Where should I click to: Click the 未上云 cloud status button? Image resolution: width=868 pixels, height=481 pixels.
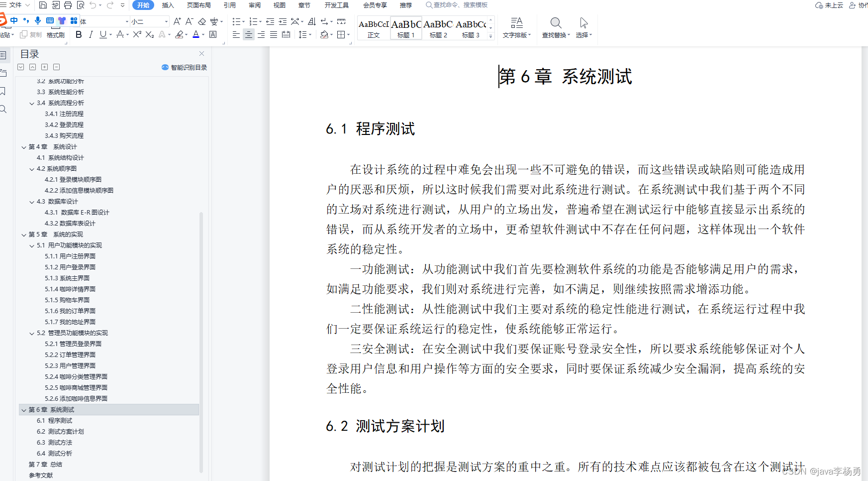829,5
